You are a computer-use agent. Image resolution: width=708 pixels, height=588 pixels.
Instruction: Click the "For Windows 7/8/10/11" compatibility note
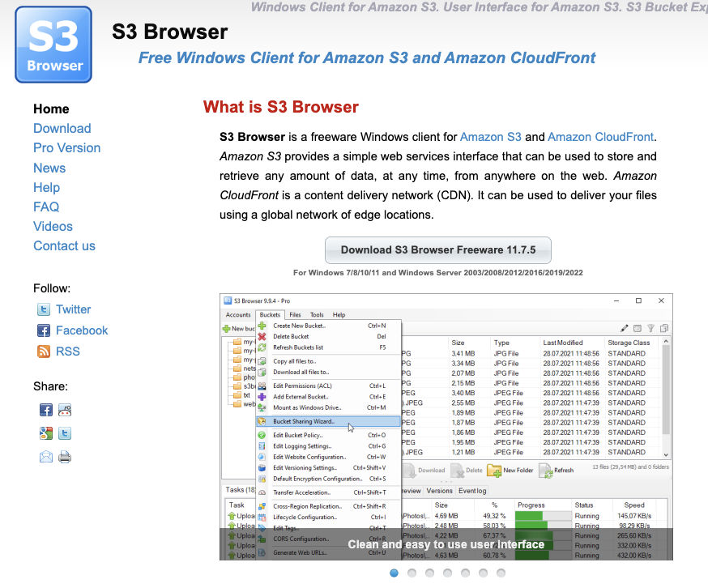pos(438,273)
